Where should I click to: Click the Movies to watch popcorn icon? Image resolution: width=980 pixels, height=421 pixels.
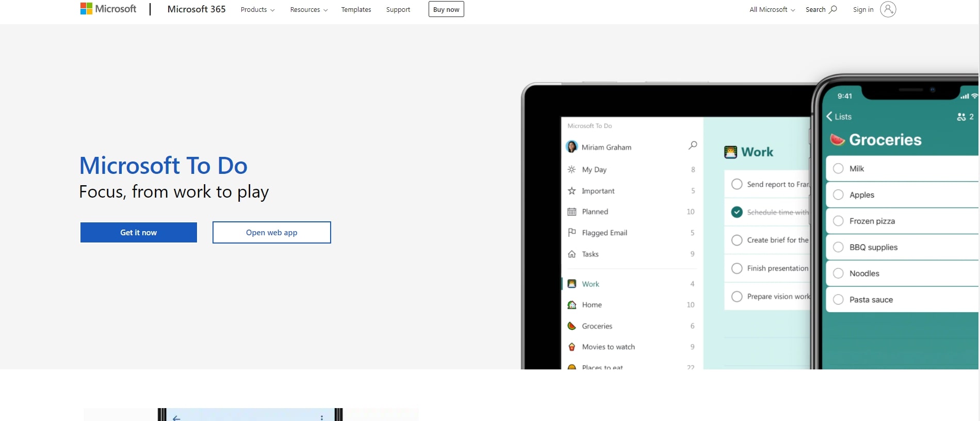(571, 347)
